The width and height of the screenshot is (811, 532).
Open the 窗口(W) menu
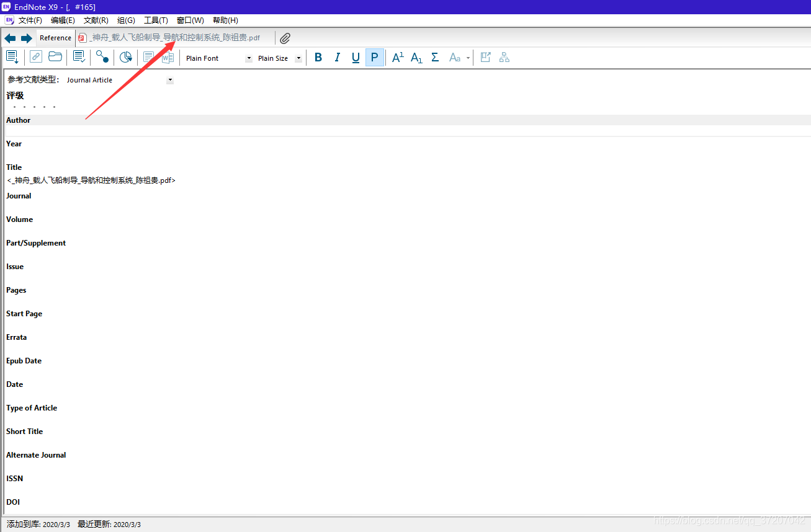coord(190,20)
